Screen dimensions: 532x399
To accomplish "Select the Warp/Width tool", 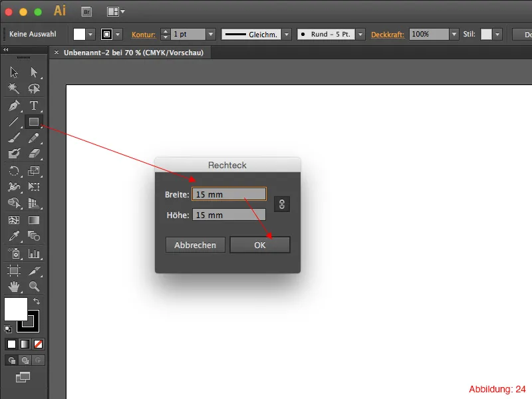I will 14,187.
